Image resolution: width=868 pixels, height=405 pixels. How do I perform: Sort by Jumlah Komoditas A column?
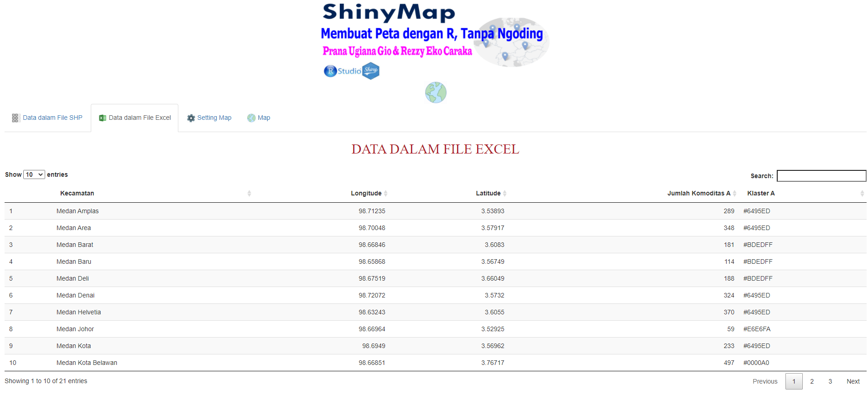tap(702, 194)
